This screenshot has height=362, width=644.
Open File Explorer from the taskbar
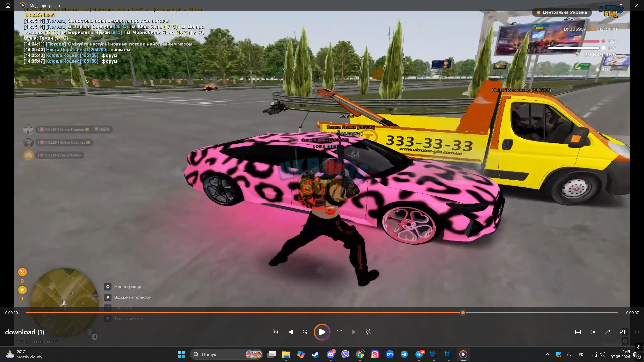[286, 354]
